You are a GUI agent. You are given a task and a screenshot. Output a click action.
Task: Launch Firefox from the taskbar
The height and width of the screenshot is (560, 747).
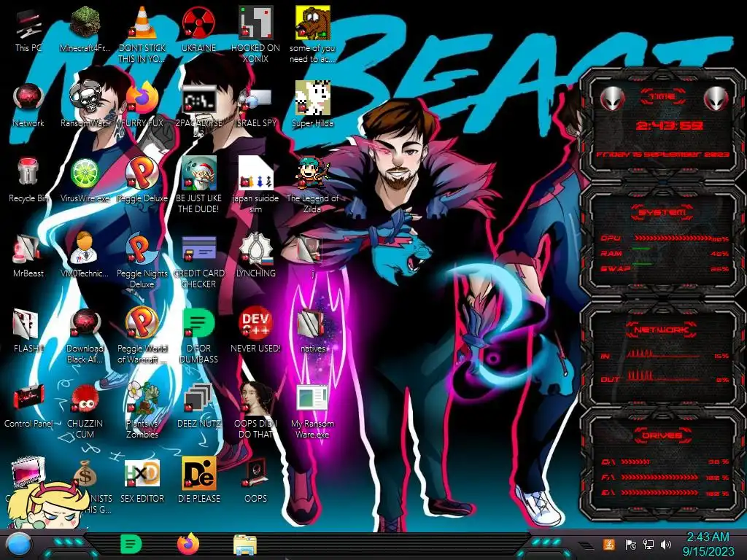187,544
